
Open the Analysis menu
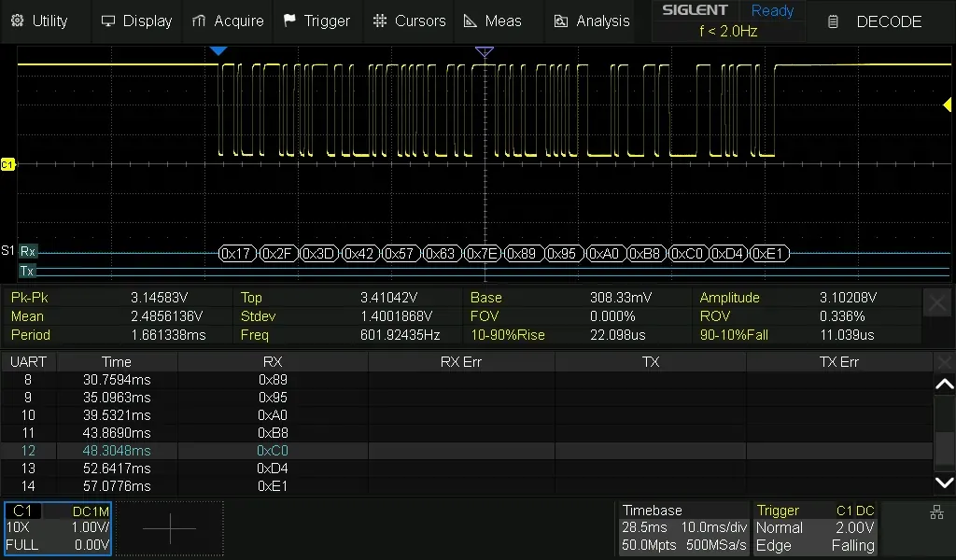click(x=592, y=21)
